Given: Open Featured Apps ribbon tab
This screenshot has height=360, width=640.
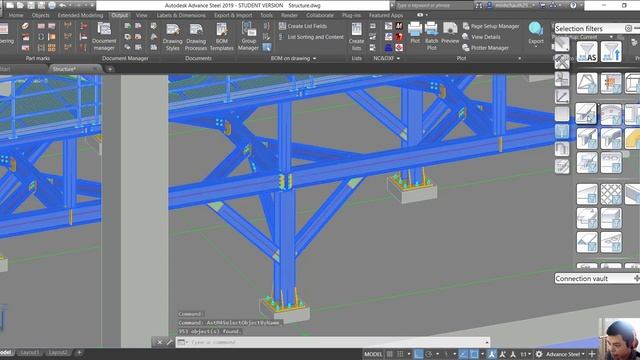Looking at the screenshot, I should pos(386,15).
